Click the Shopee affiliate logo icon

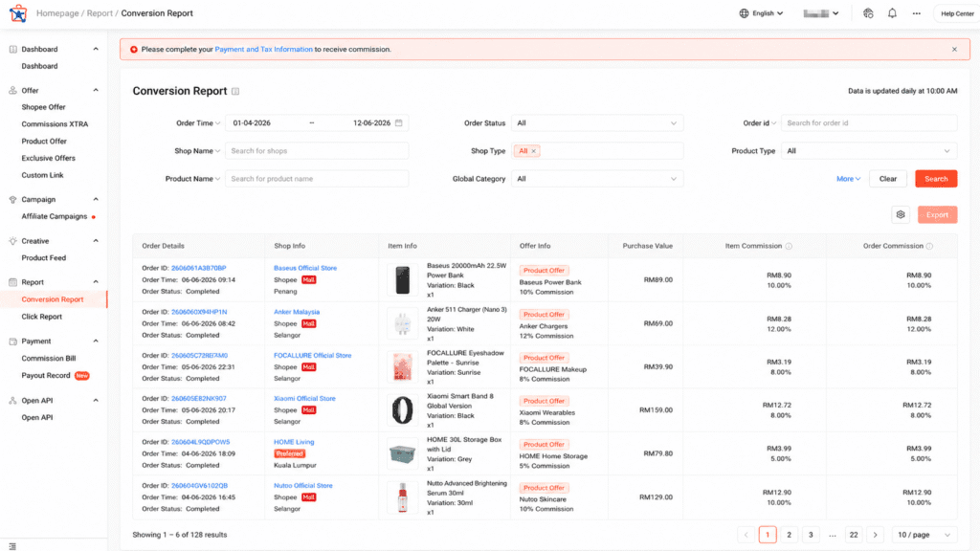(18, 13)
